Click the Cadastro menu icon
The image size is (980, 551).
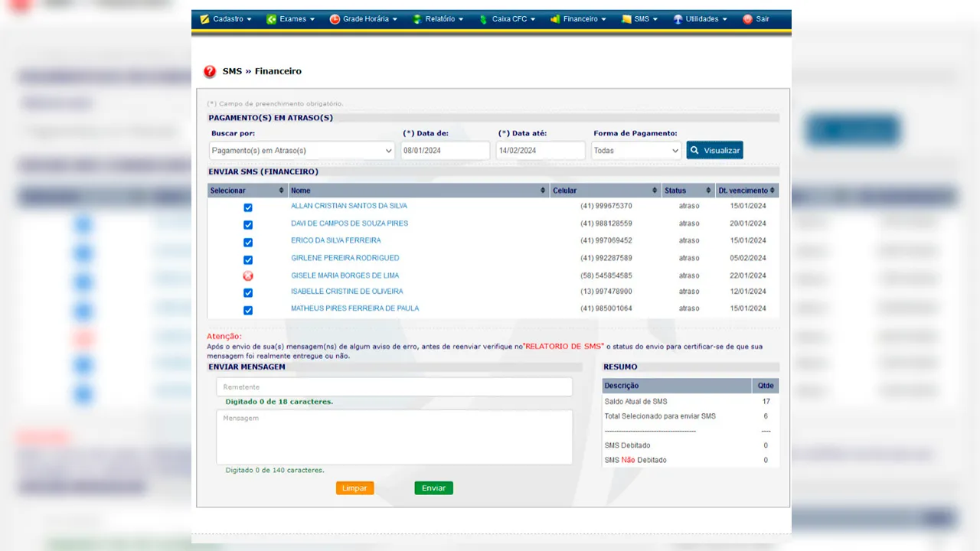tap(204, 19)
